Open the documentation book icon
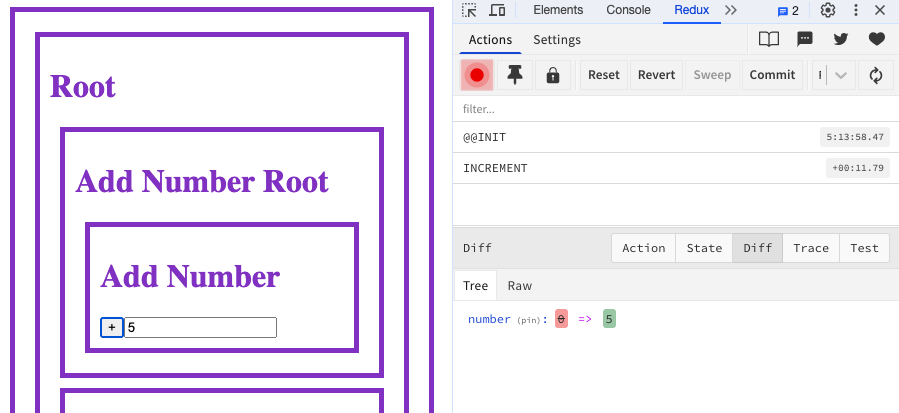Screen dimensions: 899x413 [769, 39]
